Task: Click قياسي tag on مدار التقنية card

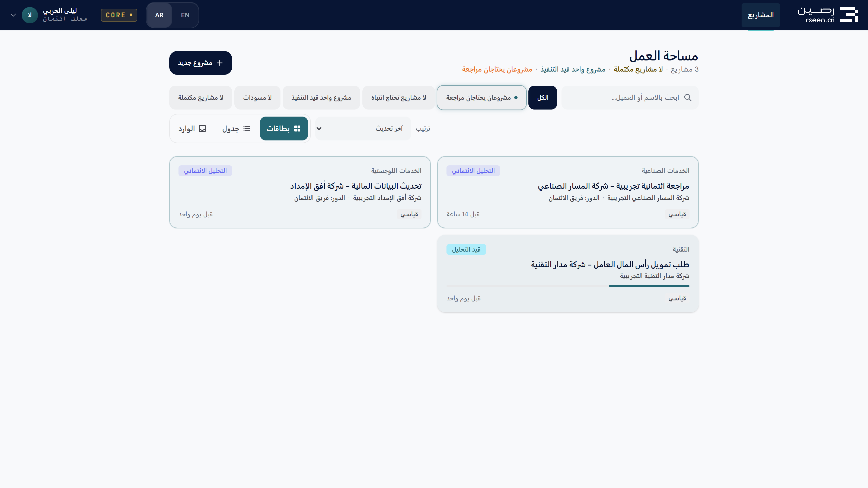Action: [677, 298]
